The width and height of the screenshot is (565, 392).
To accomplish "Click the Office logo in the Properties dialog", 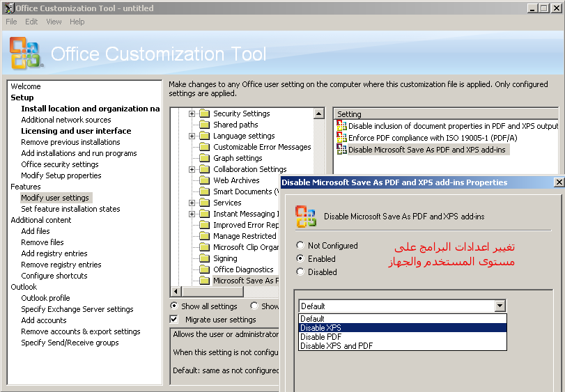I will [306, 217].
